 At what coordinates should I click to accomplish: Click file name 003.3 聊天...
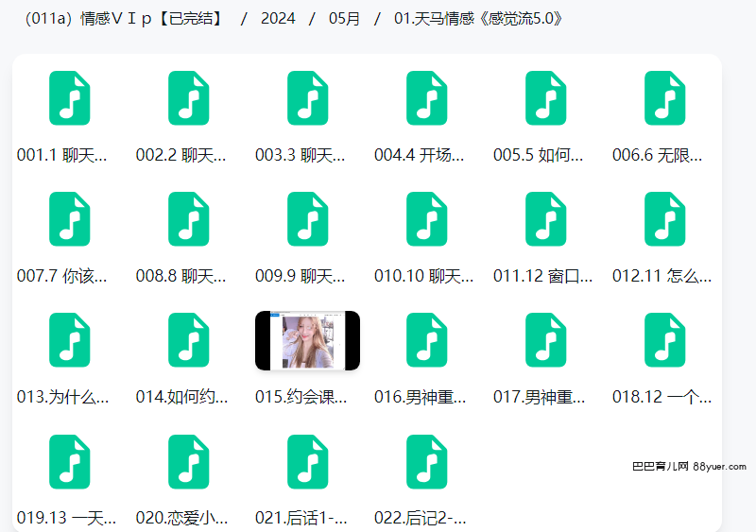[x=301, y=155]
